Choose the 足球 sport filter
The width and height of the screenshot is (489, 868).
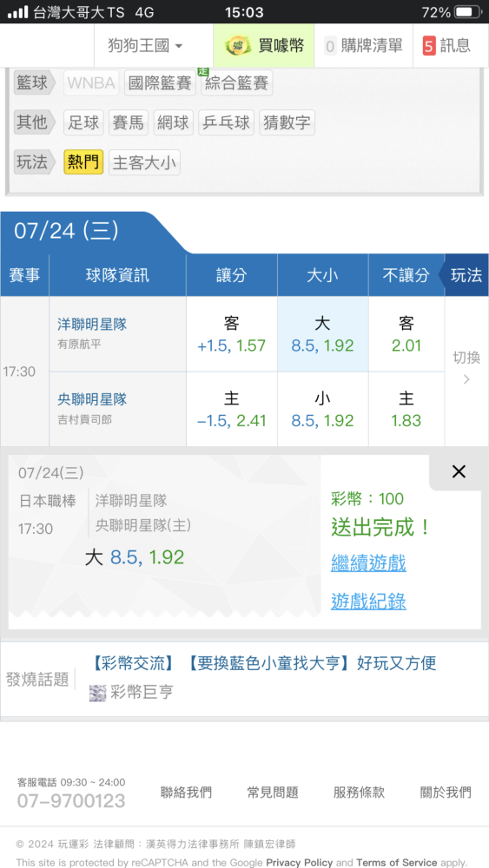coord(83,122)
